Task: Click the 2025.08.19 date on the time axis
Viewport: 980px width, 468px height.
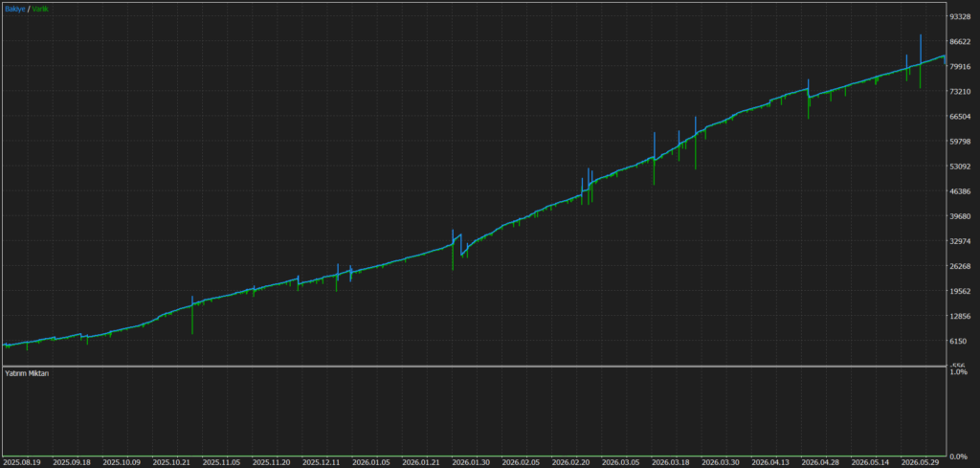Action: (x=21, y=462)
